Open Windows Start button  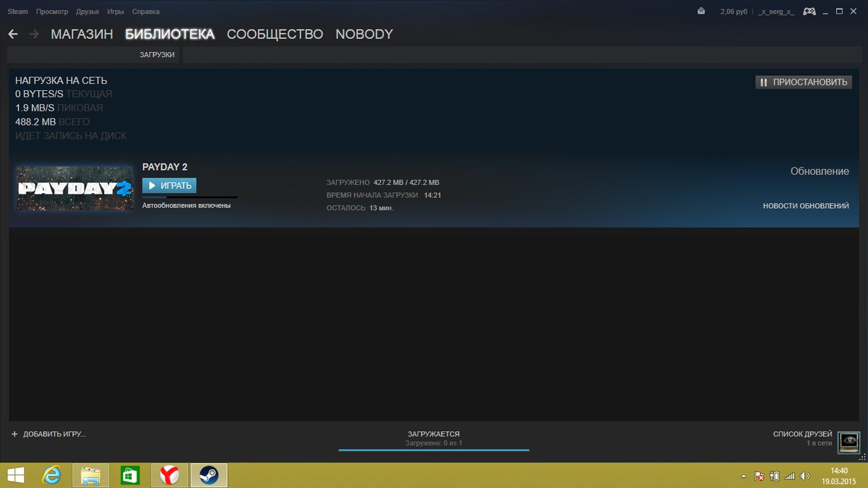[x=16, y=475]
